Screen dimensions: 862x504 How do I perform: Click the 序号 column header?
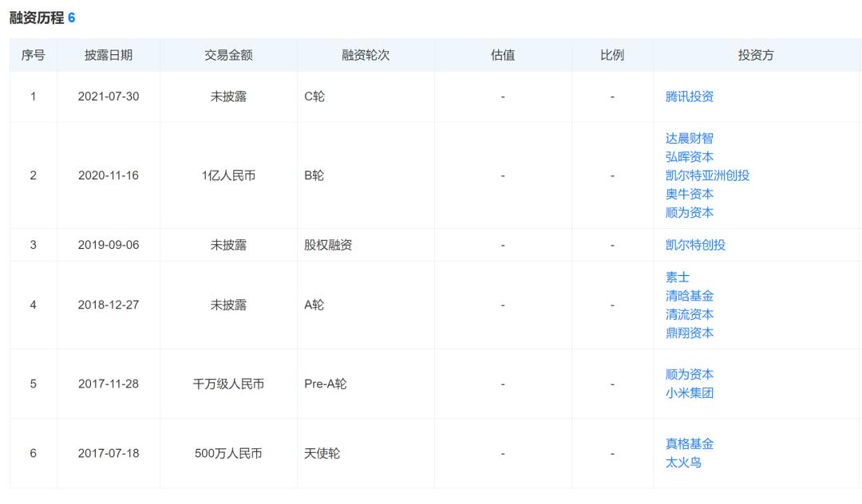33,55
